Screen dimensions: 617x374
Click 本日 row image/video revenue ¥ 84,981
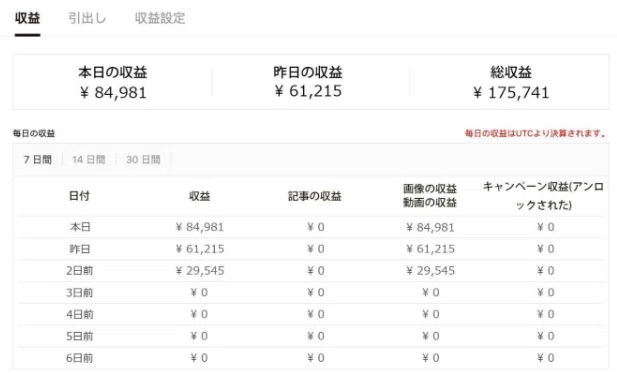(x=430, y=228)
